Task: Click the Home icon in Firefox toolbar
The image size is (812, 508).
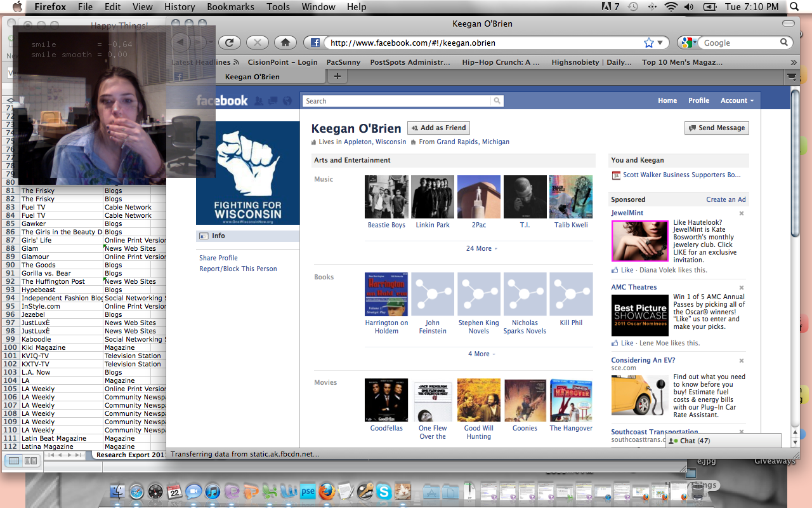Action: pos(285,43)
